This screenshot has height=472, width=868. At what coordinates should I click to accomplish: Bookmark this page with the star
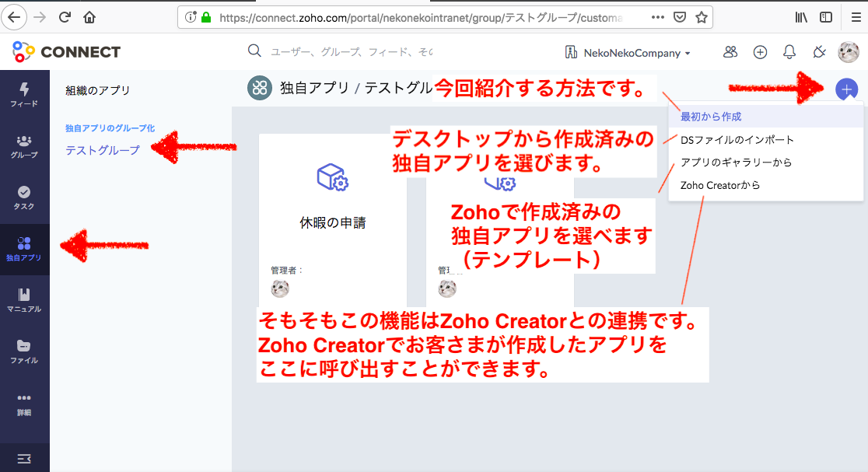coord(702,17)
